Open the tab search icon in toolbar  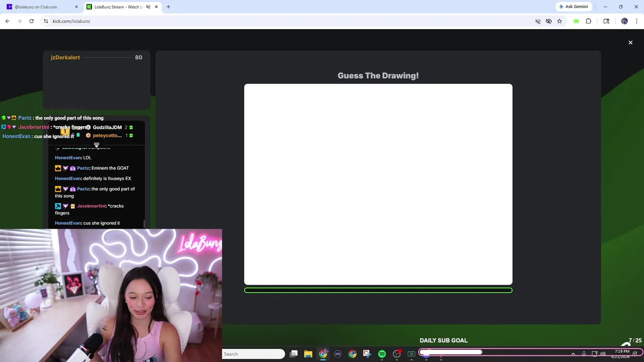point(606,21)
